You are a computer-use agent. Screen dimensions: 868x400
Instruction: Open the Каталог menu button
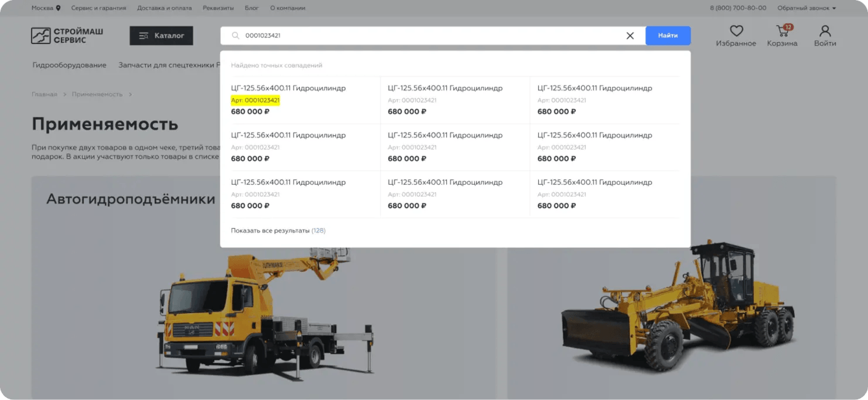tap(161, 36)
